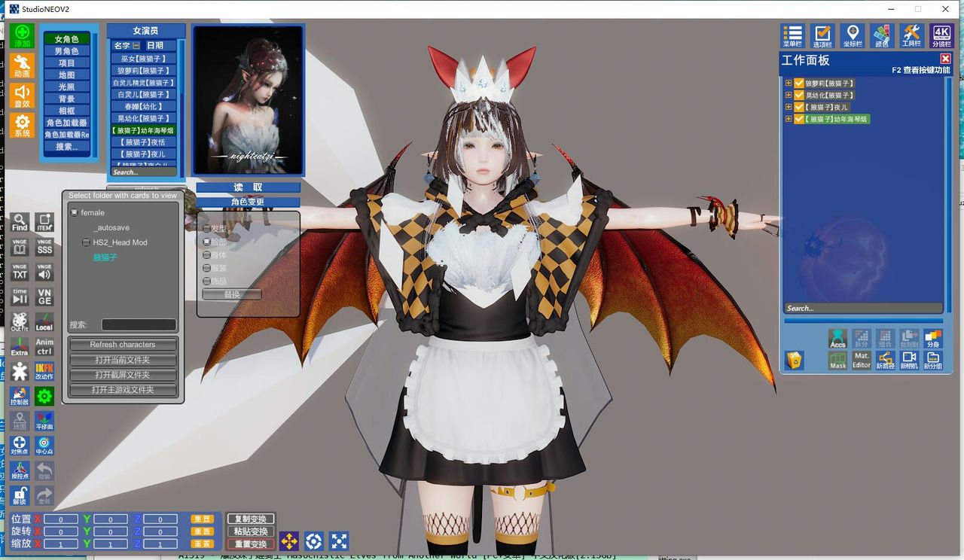Open the VNGE SSS panel icon
The image size is (964, 560).
coord(46,247)
